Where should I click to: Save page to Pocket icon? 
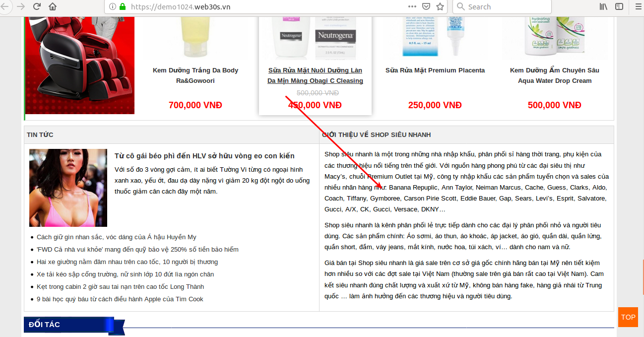426,6
